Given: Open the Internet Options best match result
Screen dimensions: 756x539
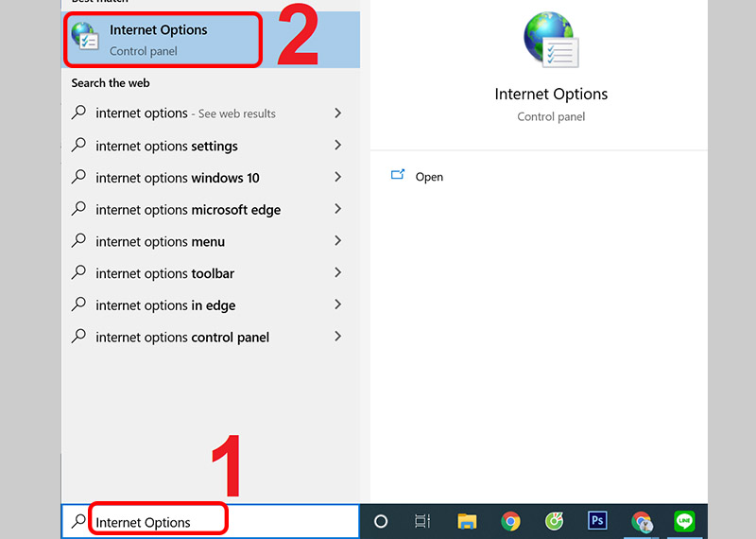Looking at the screenshot, I should click(x=211, y=40).
